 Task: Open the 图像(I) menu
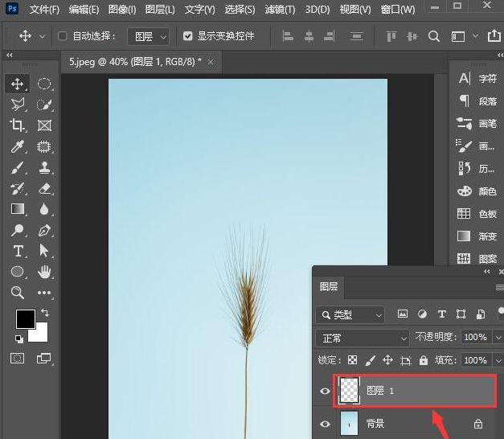(x=121, y=10)
